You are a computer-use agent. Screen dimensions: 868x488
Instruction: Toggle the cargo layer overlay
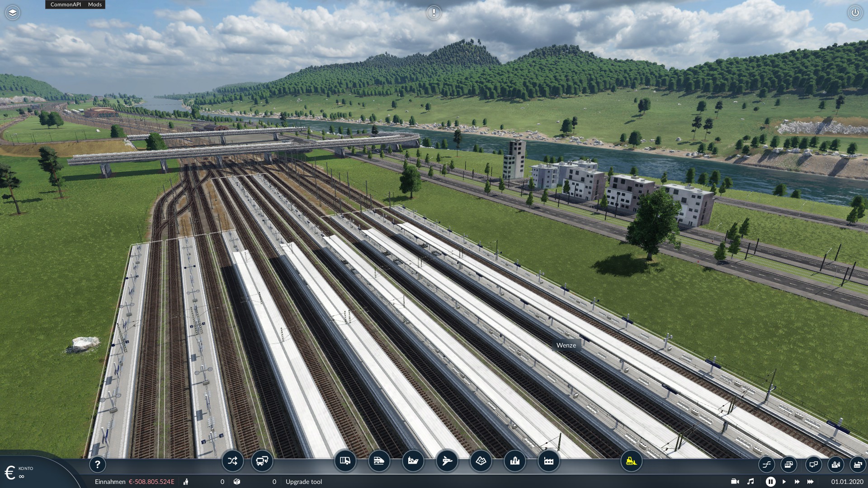pos(788,464)
